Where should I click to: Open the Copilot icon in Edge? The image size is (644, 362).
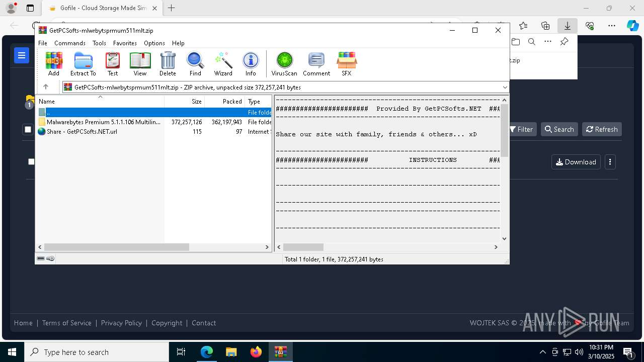(633, 26)
